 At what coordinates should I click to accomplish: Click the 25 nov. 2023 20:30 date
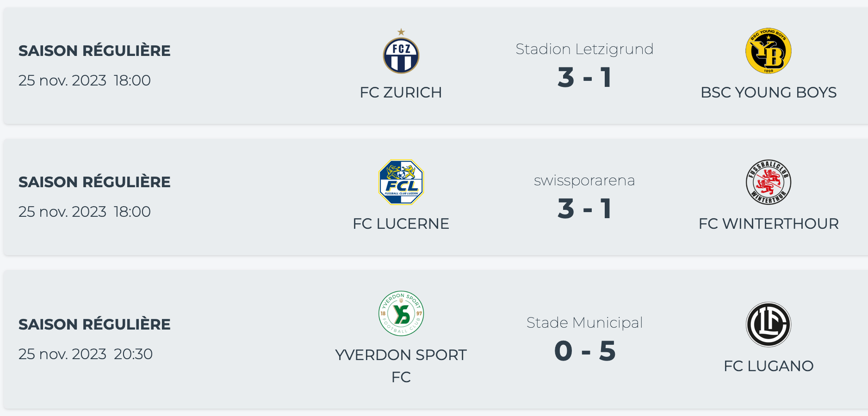point(86,354)
